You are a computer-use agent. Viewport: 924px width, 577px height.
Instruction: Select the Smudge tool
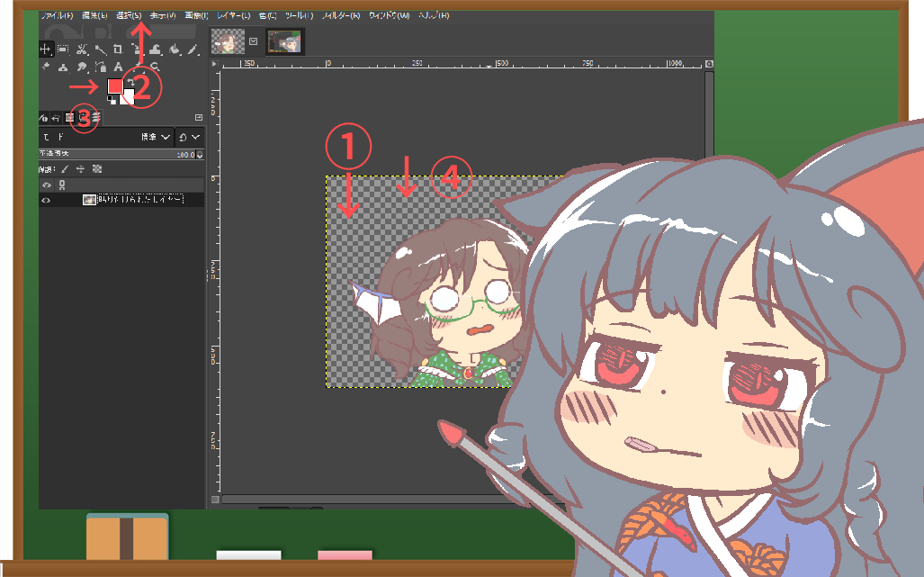[x=82, y=68]
